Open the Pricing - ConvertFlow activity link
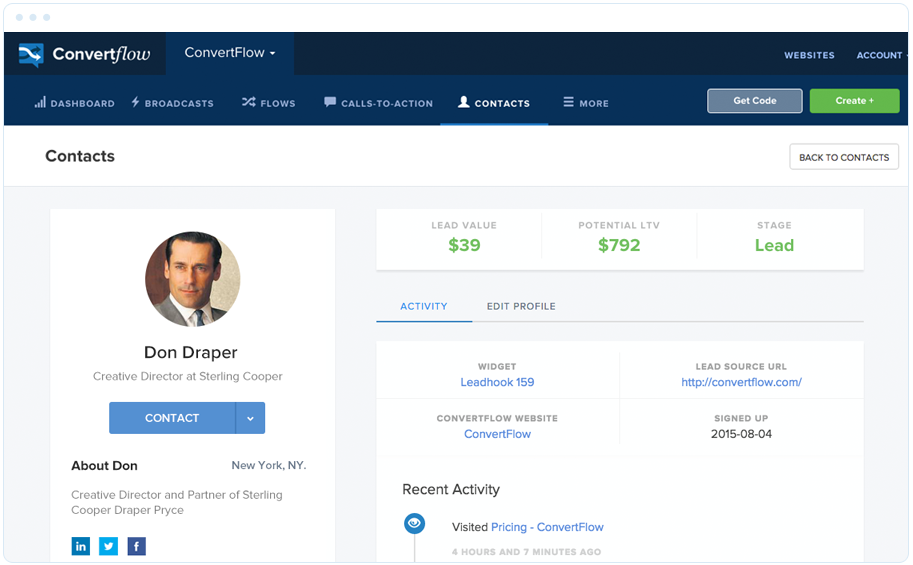Screen dimensions: 913x565 click(x=547, y=527)
